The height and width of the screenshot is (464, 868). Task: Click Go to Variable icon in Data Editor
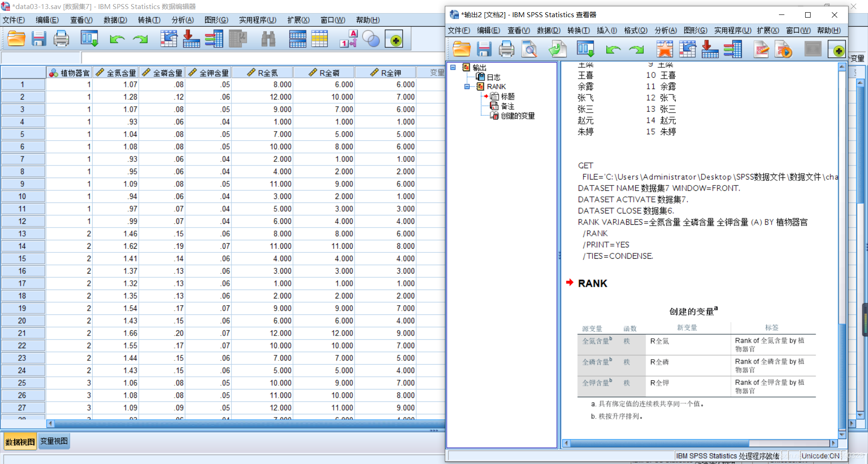click(x=191, y=39)
